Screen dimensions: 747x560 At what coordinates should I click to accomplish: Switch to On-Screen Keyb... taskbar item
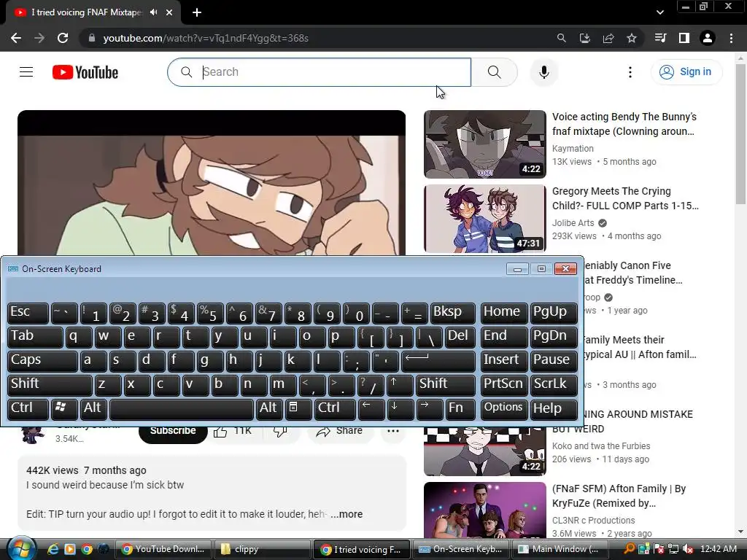coord(460,549)
